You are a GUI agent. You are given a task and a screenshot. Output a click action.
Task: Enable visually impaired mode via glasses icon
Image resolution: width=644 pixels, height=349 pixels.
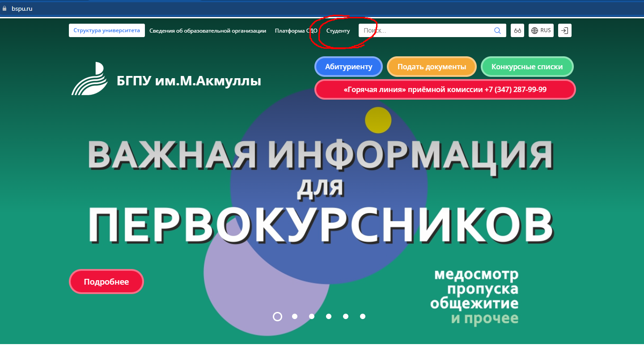(517, 31)
